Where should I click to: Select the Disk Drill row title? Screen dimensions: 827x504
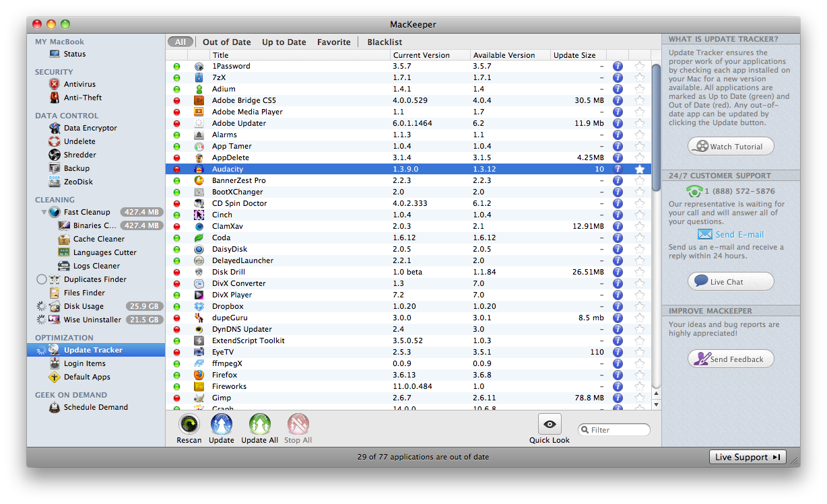coord(229,272)
